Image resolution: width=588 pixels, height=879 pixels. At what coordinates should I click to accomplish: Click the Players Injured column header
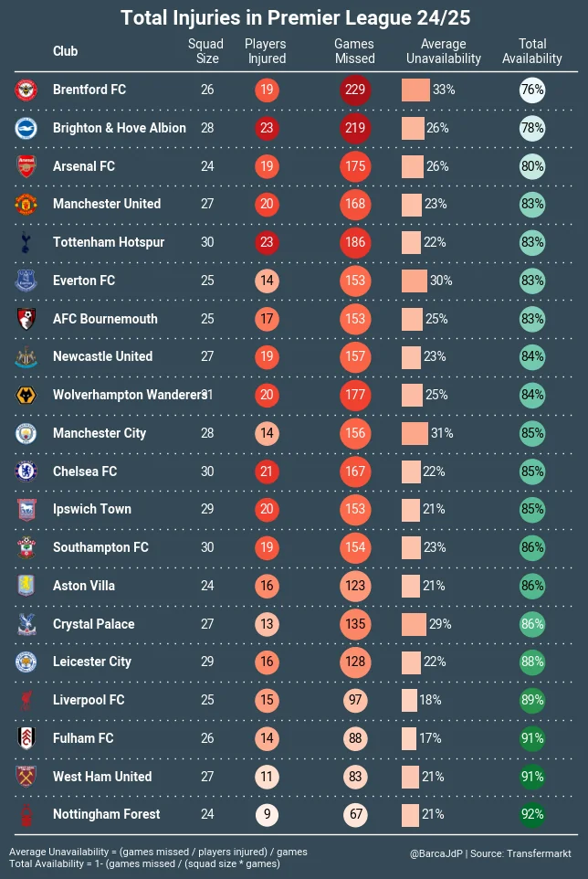point(267,51)
